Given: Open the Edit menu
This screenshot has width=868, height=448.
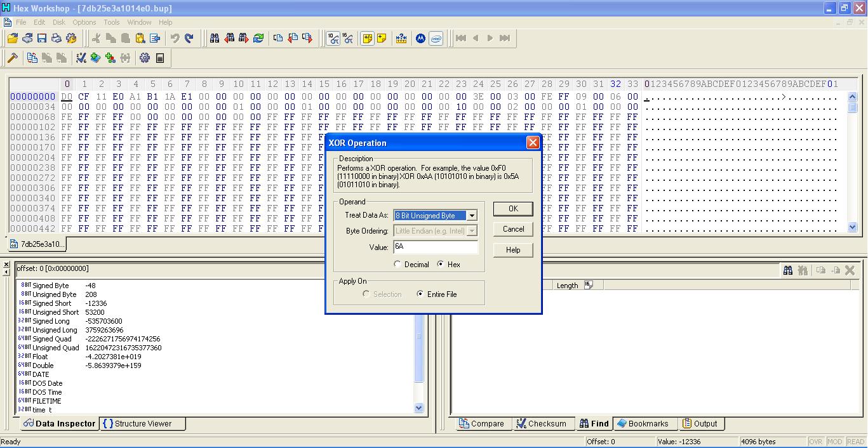Looking at the screenshot, I should tap(39, 22).
